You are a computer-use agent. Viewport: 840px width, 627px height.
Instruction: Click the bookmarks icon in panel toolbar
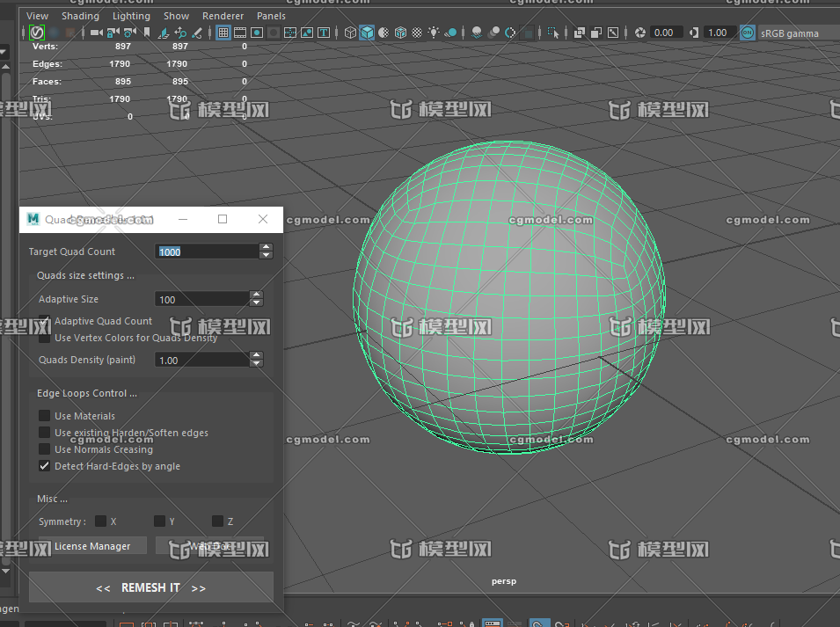point(147,33)
